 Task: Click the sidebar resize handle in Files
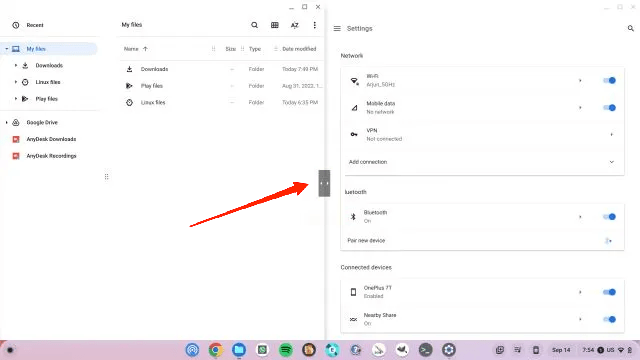tap(107, 177)
